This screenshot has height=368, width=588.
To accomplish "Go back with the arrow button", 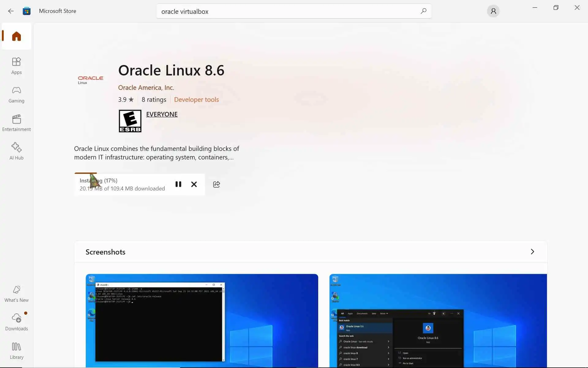I will [11, 11].
